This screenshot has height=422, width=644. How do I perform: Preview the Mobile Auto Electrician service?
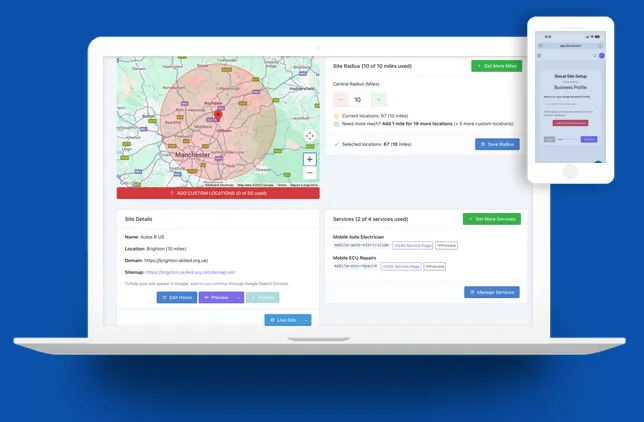pyautogui.click(x=446, y=245)
